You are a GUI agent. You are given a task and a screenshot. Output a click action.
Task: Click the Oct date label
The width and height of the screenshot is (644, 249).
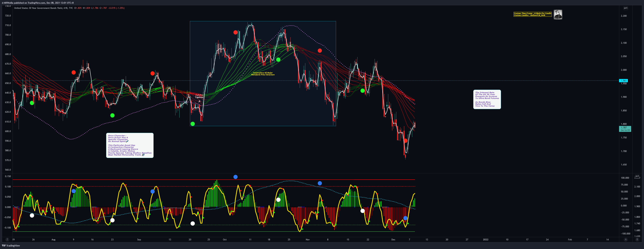225,240
